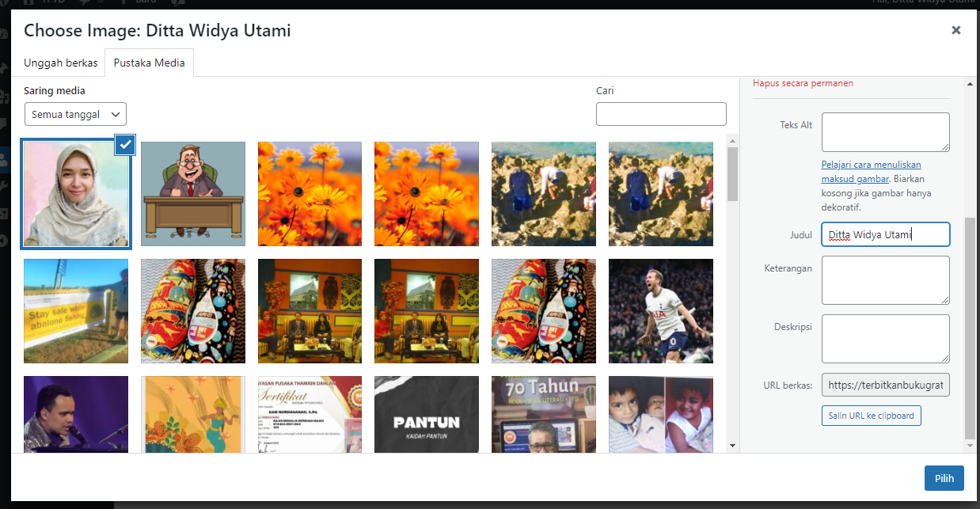Select the cartoon man at desk thumbnail
This screenshot has width=980, height=509.
pos(193,194)
